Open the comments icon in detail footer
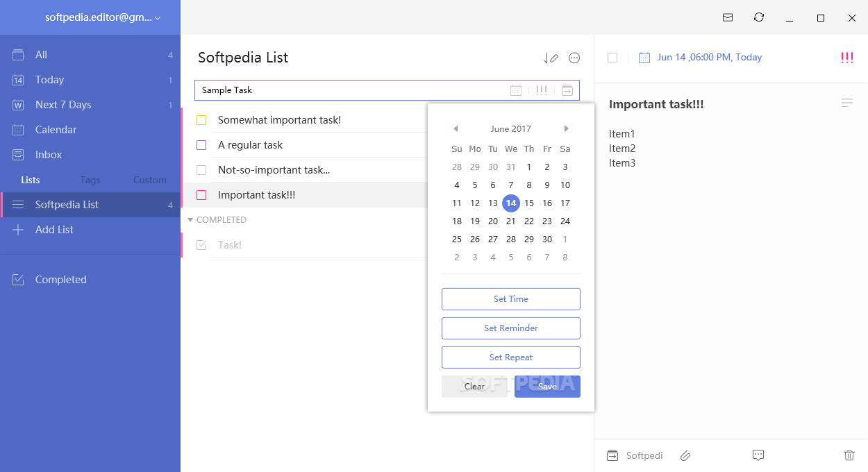The width and height of the screenshot is (868, 472). pos(758,455)
